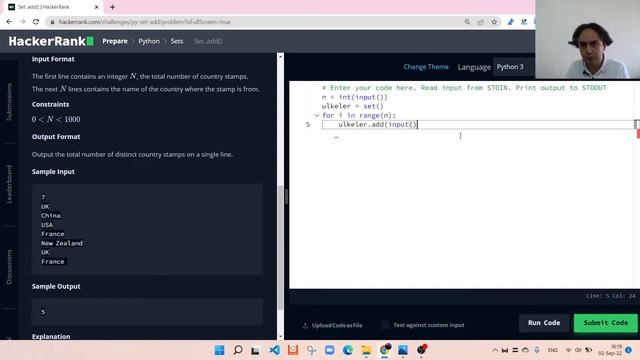Switch to Chrome taskbar icon
Screen dimensions: 640x360
pos(385,350)
